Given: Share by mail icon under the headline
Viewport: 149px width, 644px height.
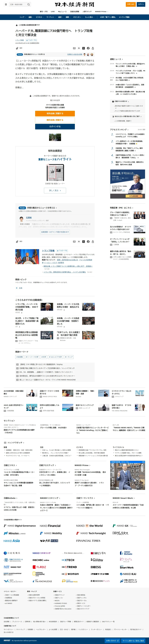Looking at the screenshot, I should [x=74, y=48].
